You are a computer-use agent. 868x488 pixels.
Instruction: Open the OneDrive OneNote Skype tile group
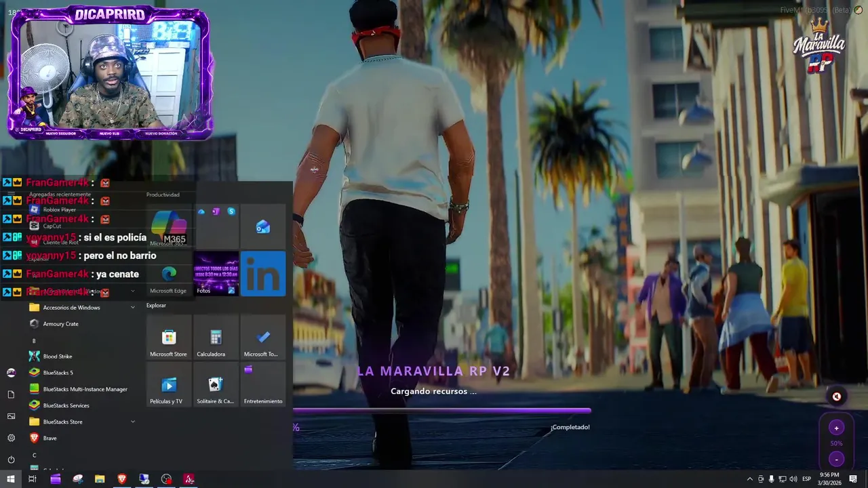[216, 226]
